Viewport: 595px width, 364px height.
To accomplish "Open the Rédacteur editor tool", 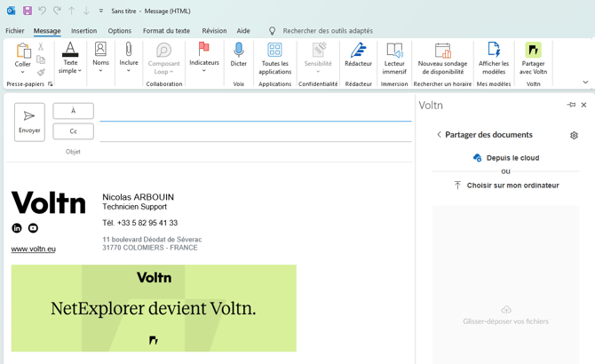I will click(x=358, y=55).
